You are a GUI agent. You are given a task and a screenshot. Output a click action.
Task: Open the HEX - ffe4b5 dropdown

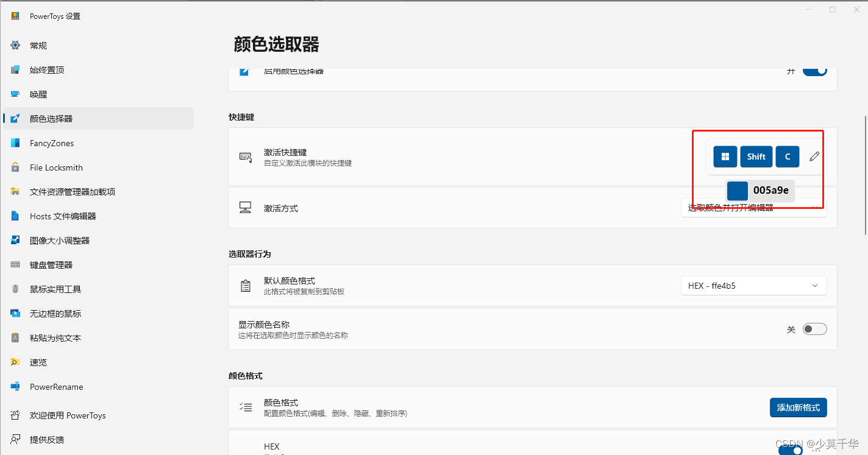pyautogui.click(x=754, y=286)
